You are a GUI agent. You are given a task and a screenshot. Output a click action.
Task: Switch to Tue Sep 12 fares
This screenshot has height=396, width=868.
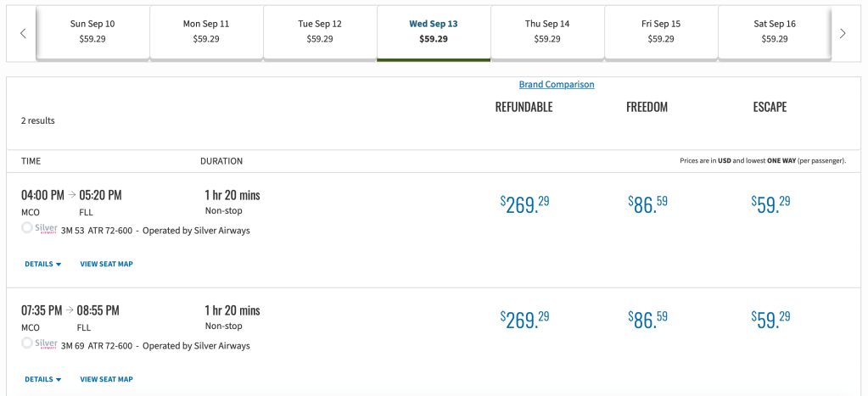tap(320, 31)
